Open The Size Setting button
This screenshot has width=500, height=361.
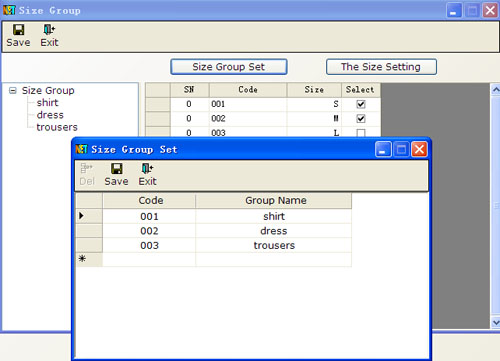pyautogui.click(x=381, y=67)
